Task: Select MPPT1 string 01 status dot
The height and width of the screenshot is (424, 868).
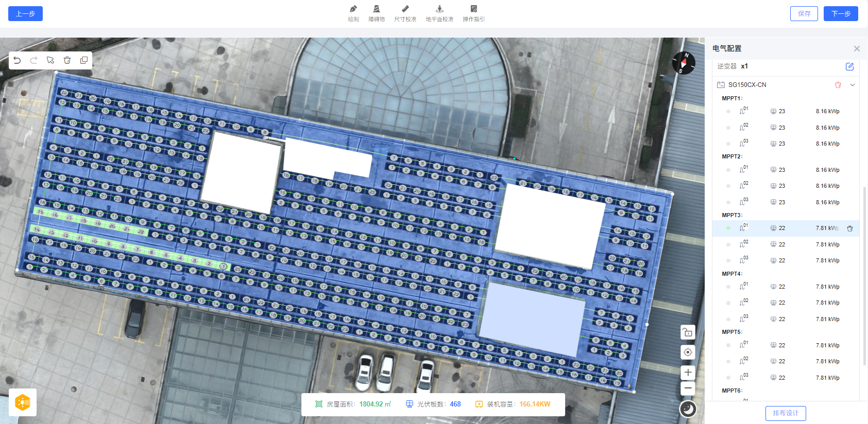Action: click(x=728, y=111)
